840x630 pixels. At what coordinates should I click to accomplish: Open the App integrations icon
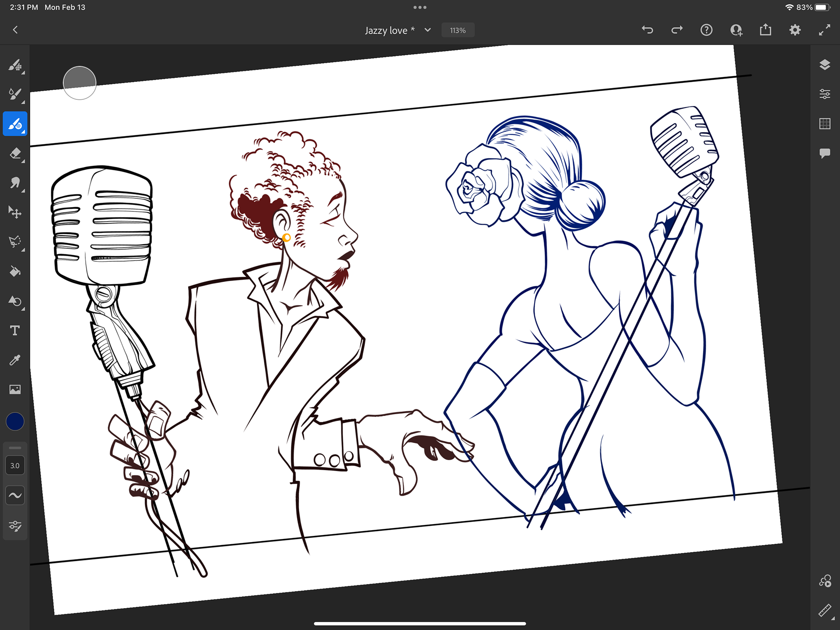pos(825,581)
